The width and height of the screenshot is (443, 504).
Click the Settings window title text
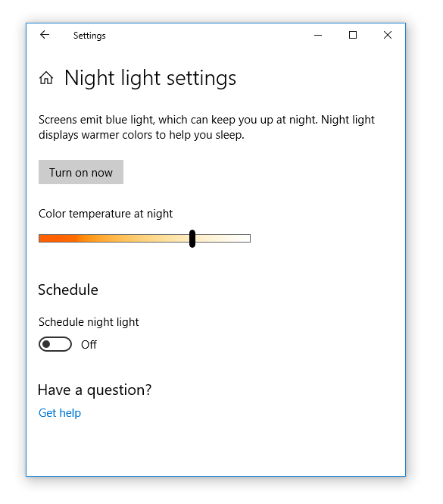pyautogui.click(x=89, y=36)
